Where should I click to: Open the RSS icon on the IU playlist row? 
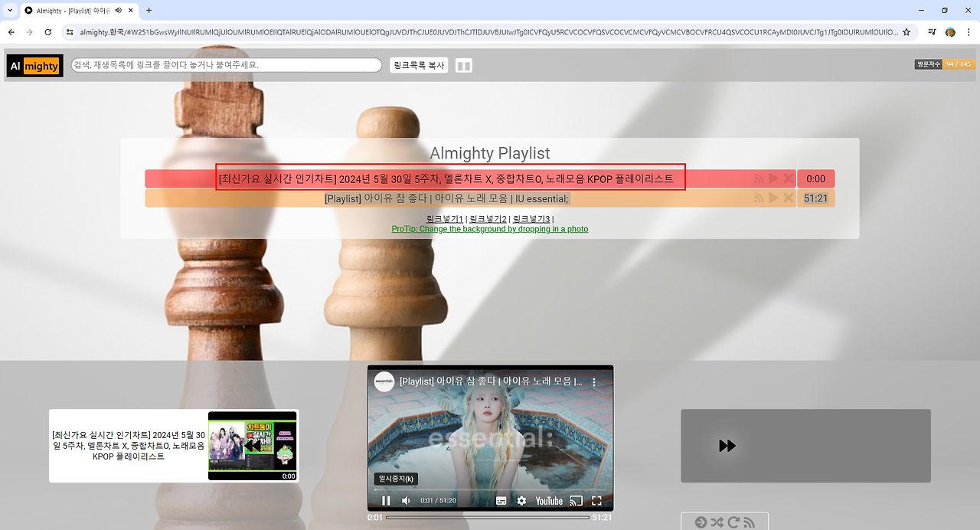coord(759,197)
